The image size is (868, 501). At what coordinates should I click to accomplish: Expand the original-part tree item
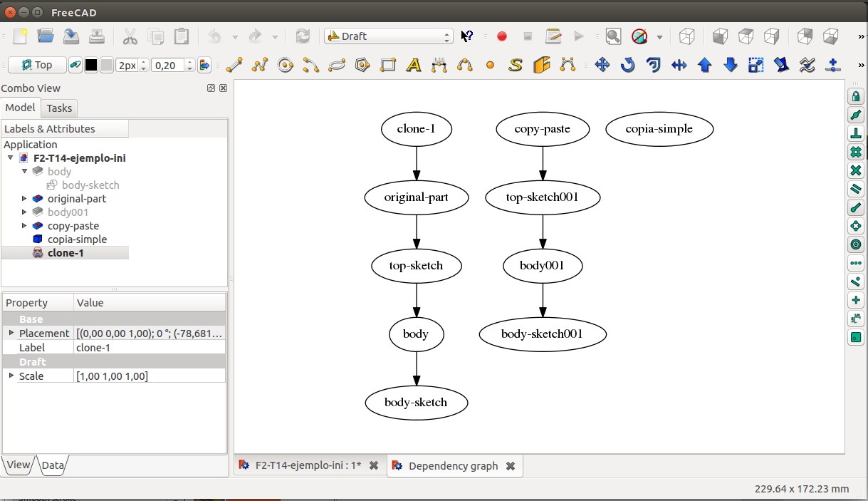24,199
